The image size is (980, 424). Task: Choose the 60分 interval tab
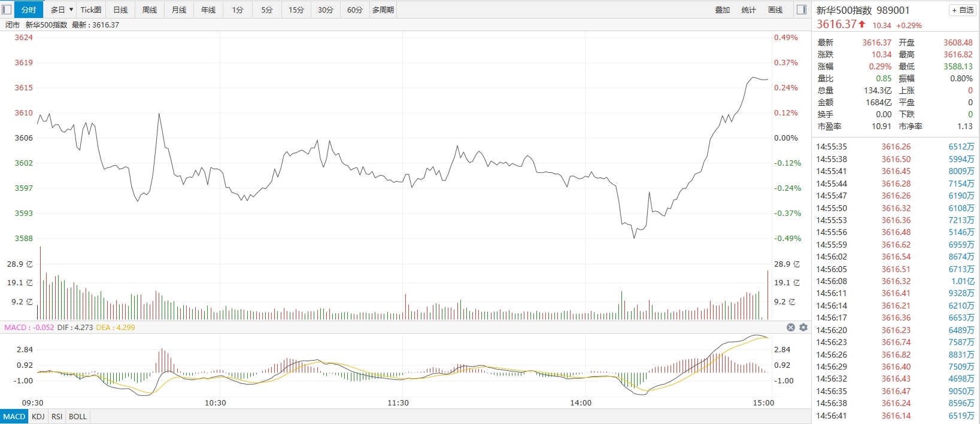click(355, 10)
